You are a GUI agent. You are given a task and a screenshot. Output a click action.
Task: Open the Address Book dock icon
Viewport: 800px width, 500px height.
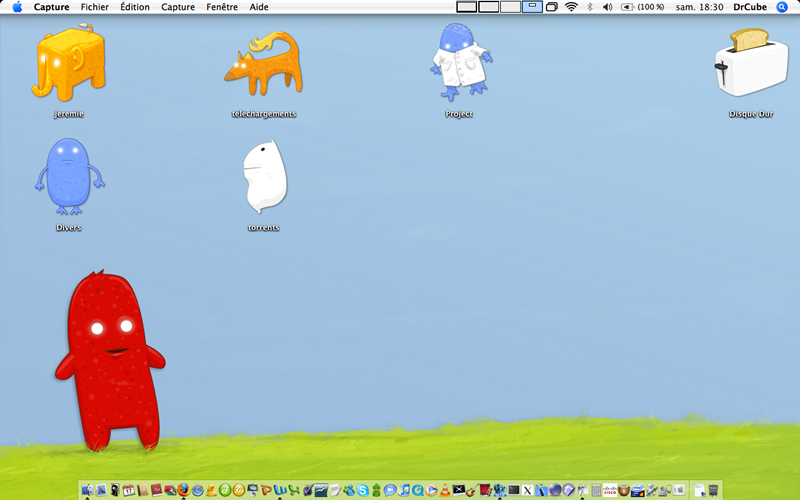(143, 490)
